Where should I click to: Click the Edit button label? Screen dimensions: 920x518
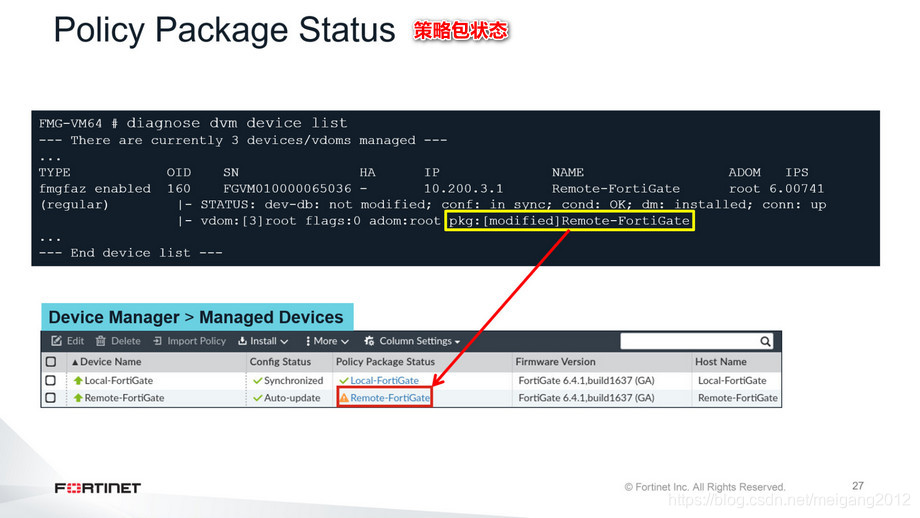coord(75,341)
